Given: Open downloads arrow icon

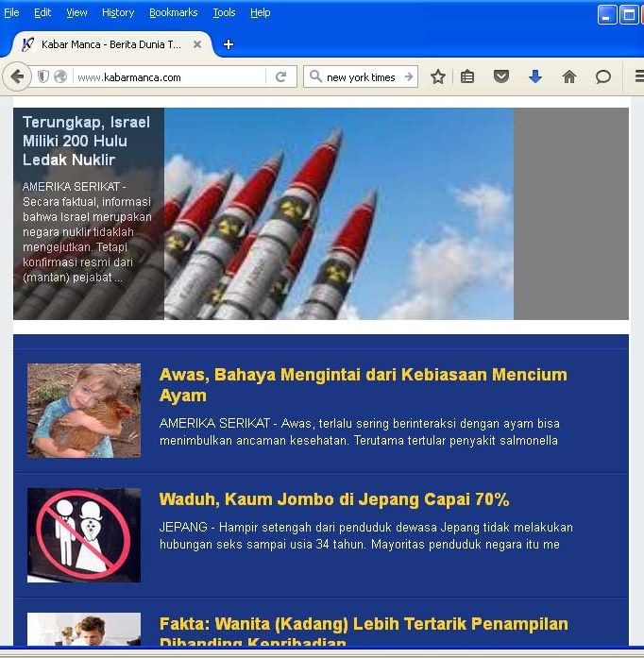Looking at the screenshot, I should tap(535, 76).
